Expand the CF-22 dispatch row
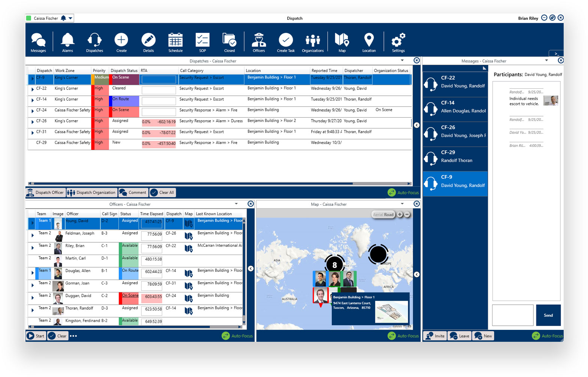The height and width of the screenshot is (377, 588). 33,89
